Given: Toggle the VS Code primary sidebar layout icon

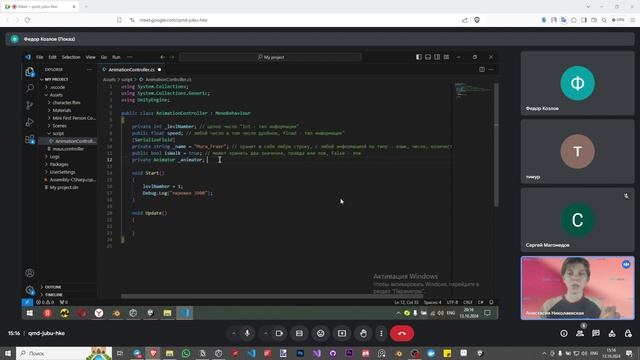Looking at the screenshot, I should point(419,57).
